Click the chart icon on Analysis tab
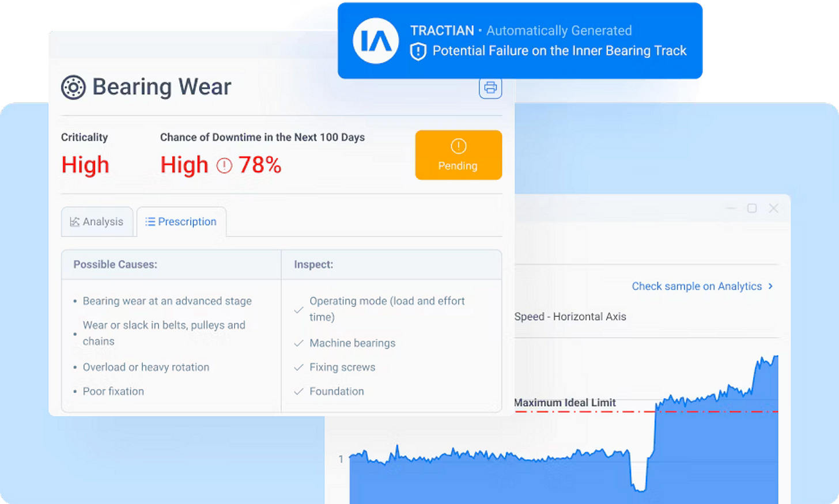 coord(75,222)
